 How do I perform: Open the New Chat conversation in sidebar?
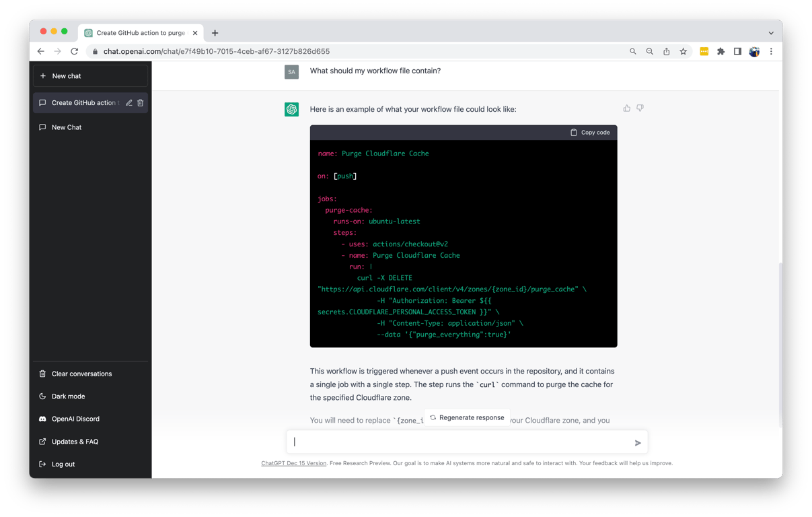coord(90,127)
